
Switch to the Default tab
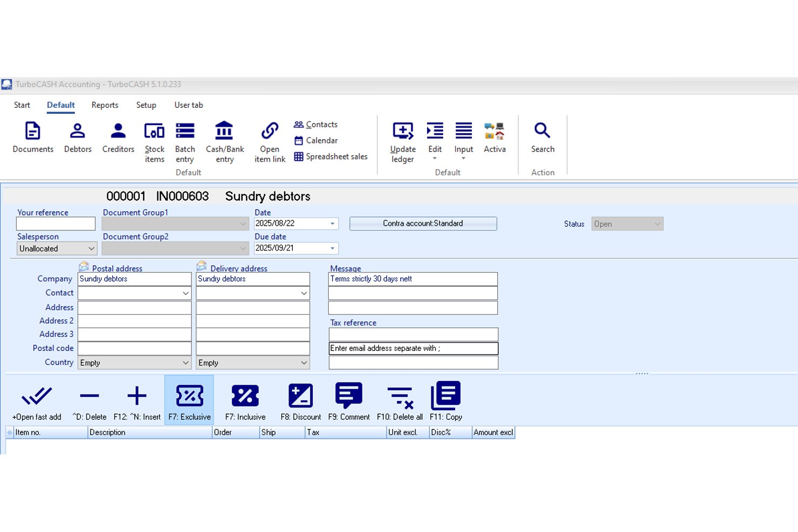61,105
